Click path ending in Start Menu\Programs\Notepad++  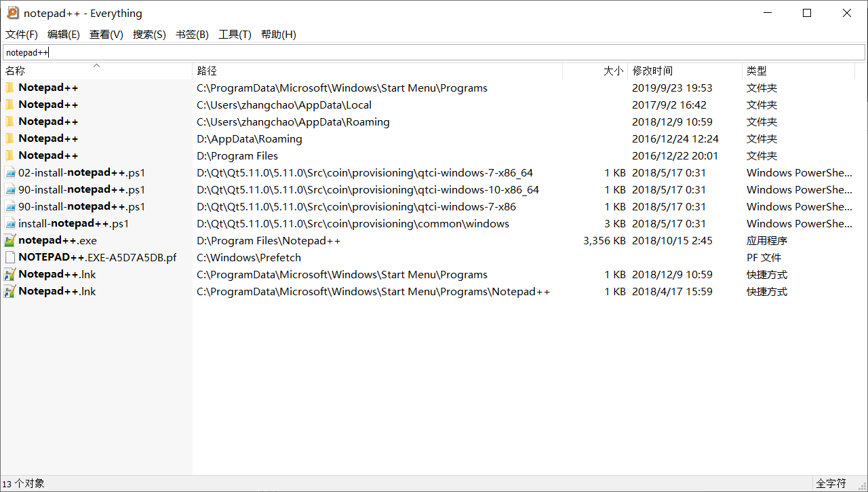tap(374, 291)
